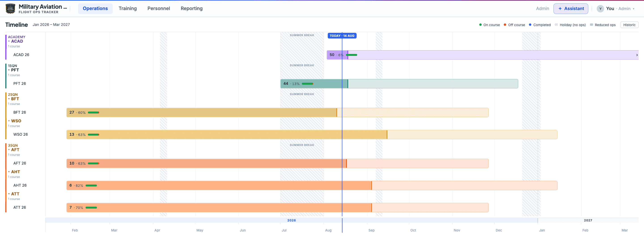Select the WSO 26 course row label
Screen dimensions: 644x246
click(x=21, y=134)
